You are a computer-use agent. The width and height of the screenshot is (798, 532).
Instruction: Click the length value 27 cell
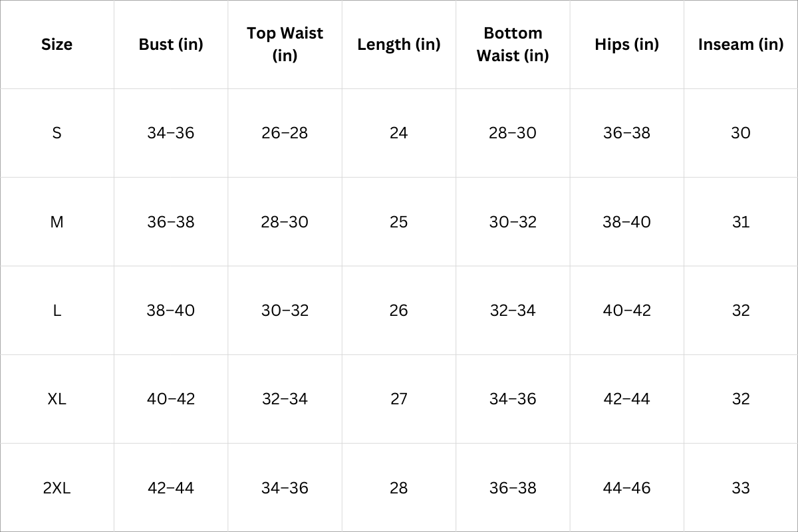pos(398,399)
